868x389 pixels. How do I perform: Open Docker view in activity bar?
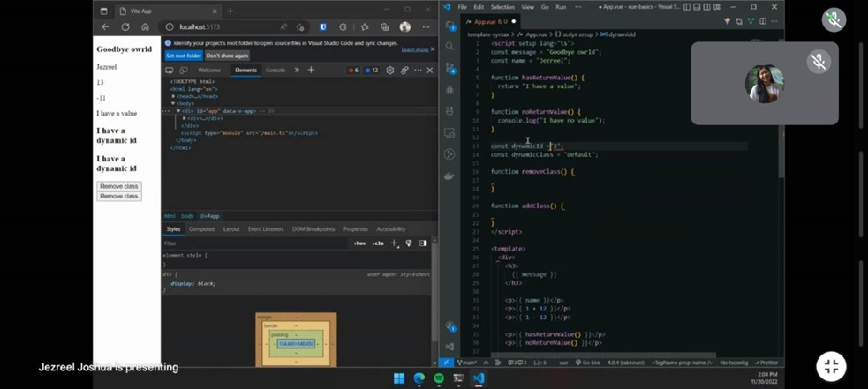click(x=450, y=176)
